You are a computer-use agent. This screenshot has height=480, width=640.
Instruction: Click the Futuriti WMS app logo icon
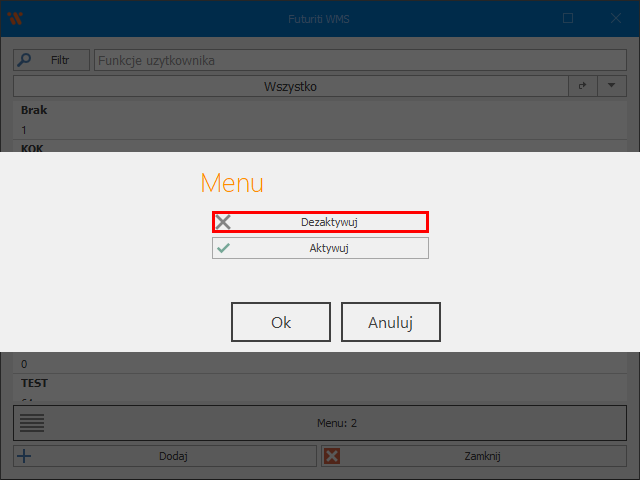(x=15, y=18)
